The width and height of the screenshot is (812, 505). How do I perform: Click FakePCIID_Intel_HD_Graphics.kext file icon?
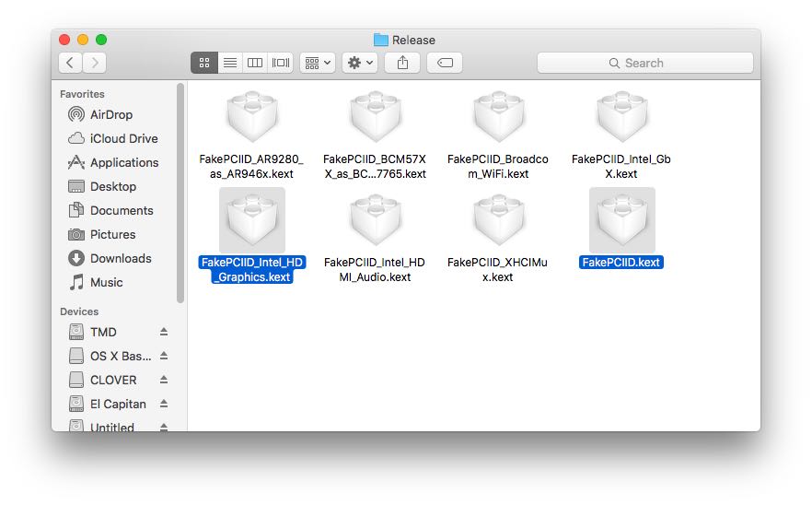[252, 220]
